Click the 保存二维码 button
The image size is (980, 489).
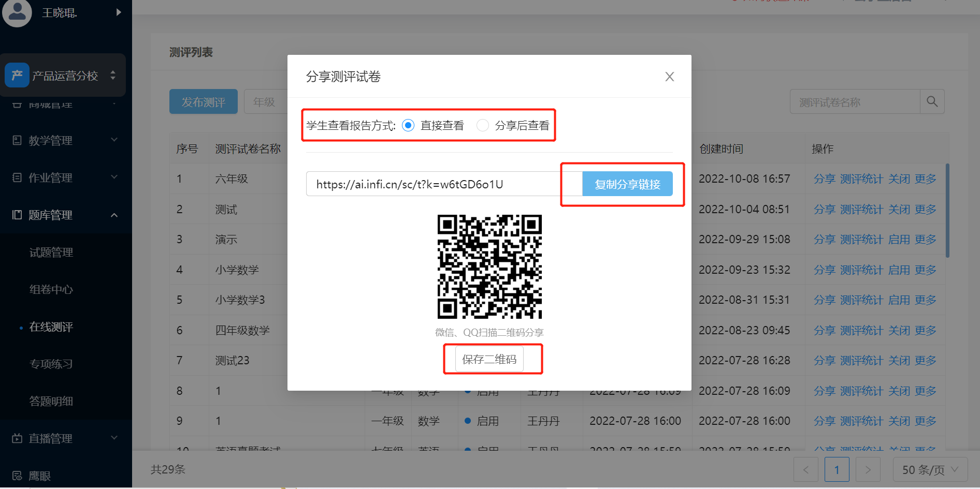(489, 359)
